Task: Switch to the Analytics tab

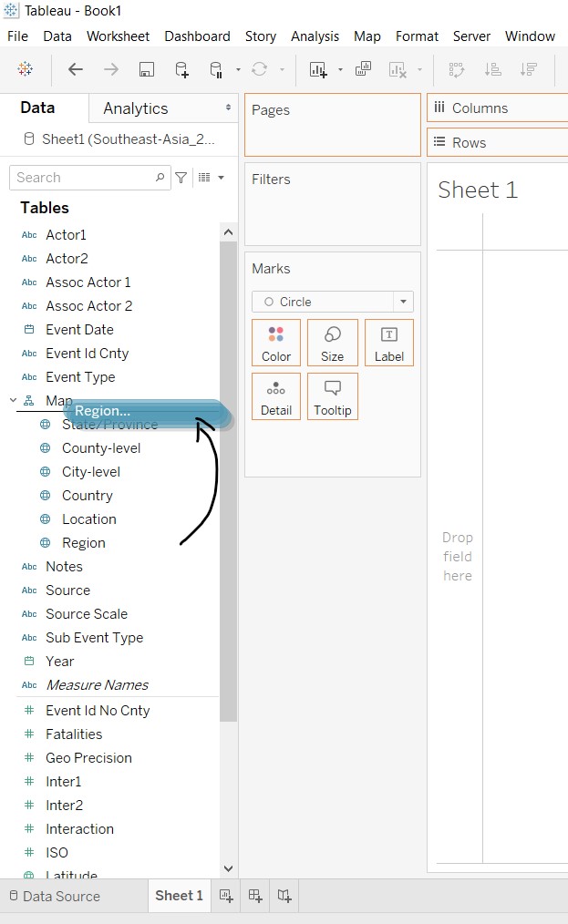Action: point(136,108)
